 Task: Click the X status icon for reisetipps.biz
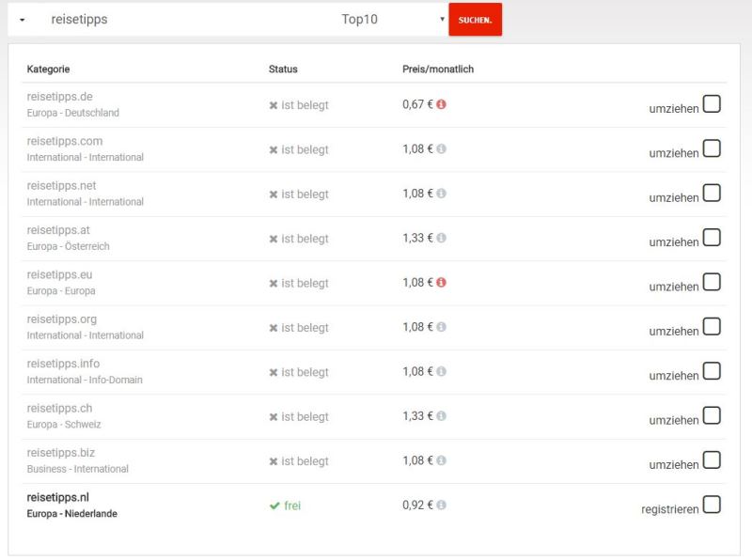[274, 461]
